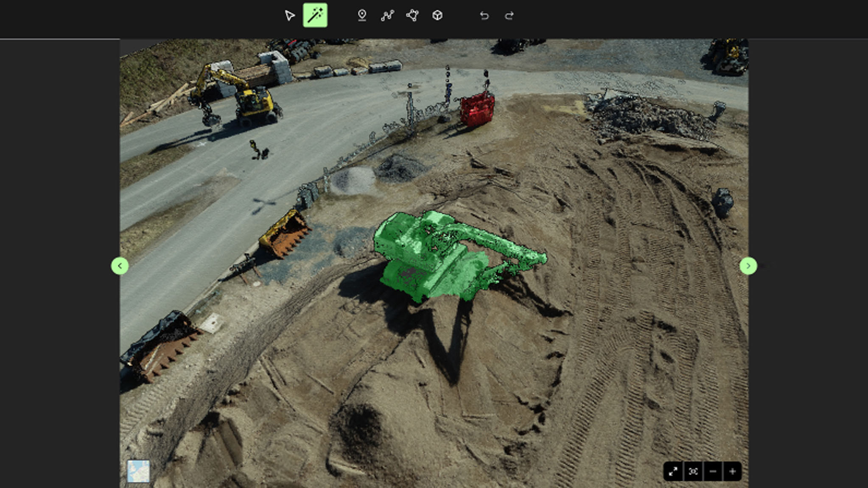Click the yellow bucket beside the road
Viewport: 868px width, 488px height.
tap(285, 234)
